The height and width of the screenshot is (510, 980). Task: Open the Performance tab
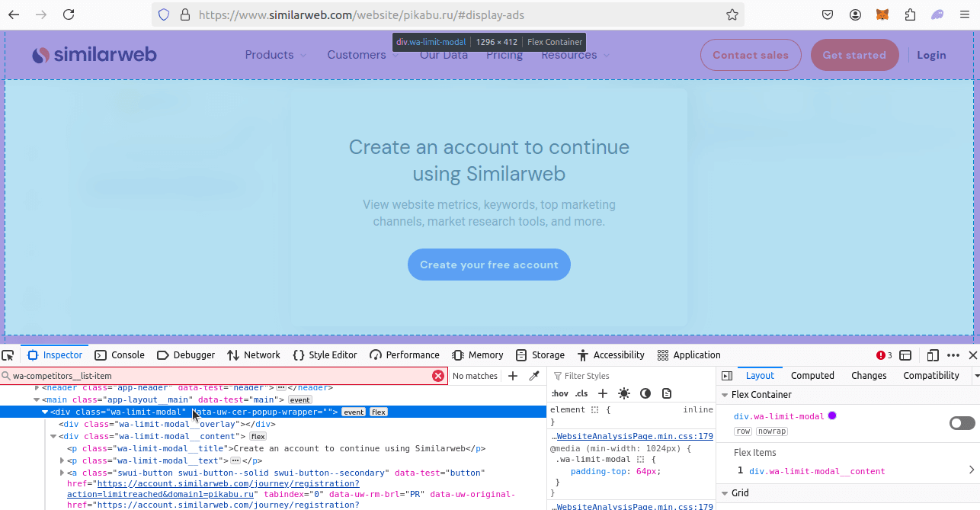405,355
